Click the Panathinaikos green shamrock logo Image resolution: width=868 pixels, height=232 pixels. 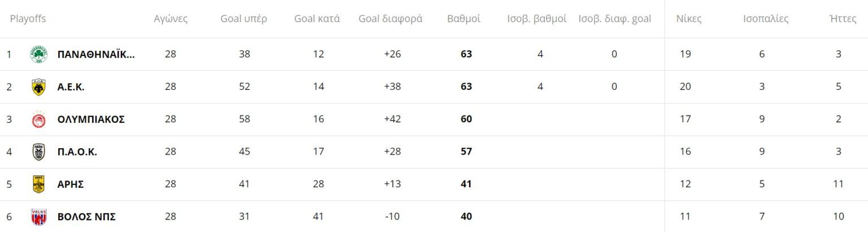coord(38,54)
